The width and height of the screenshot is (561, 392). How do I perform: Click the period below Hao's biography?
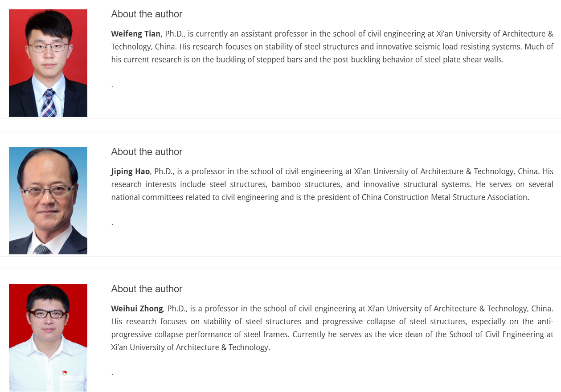point(112,223)
